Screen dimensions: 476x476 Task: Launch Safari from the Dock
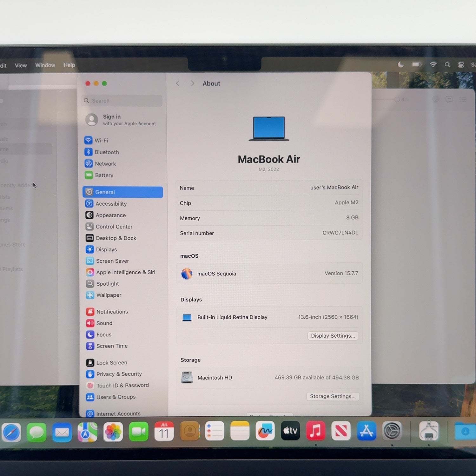point(11,432)
